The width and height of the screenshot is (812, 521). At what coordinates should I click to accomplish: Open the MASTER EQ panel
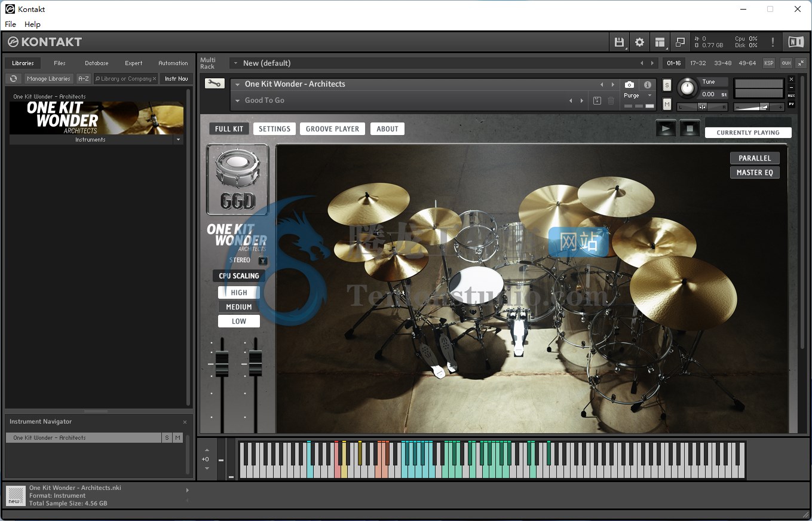(755, 173)
